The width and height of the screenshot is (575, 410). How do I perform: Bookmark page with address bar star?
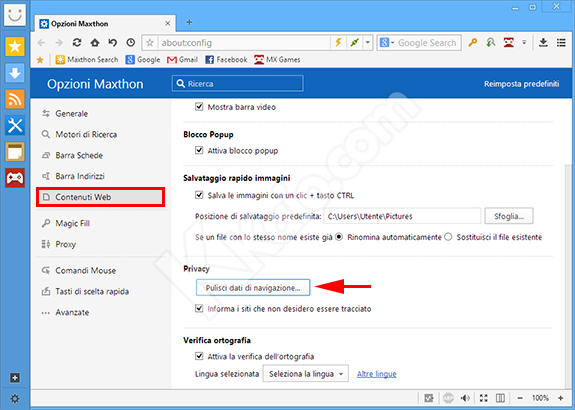pyautogui.click(x=150, y=43)
